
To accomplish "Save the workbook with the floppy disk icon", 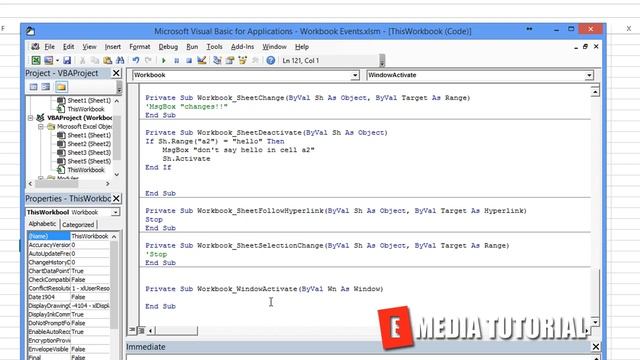I will [67, 60].
